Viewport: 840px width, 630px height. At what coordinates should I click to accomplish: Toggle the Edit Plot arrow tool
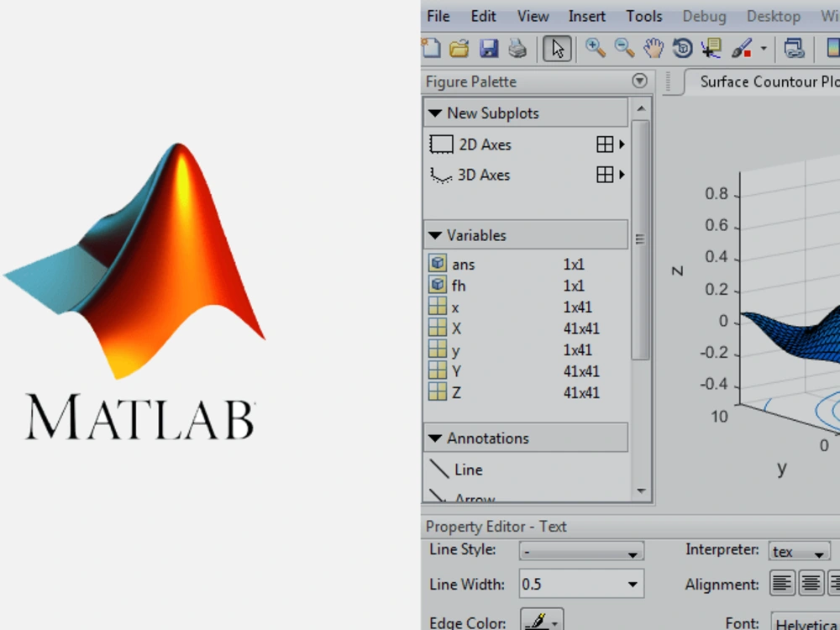(x=557, y=49)
